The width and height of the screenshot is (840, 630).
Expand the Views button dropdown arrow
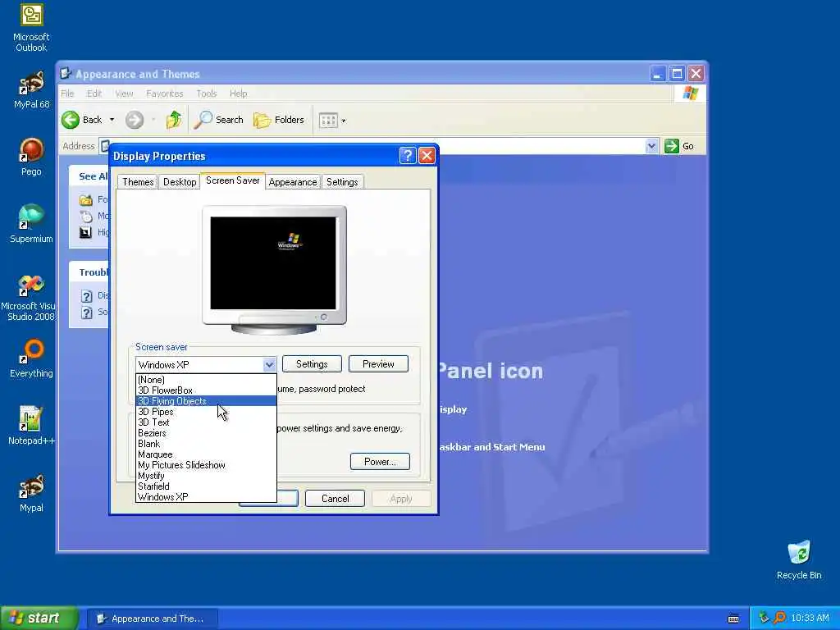pyautogui.click(x=344, y=121)
